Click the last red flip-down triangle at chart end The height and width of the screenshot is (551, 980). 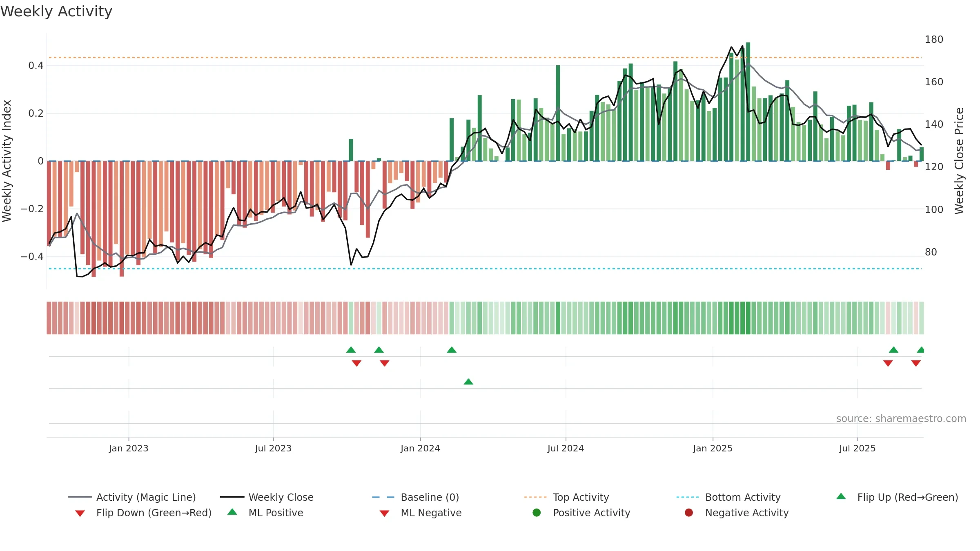916,363
